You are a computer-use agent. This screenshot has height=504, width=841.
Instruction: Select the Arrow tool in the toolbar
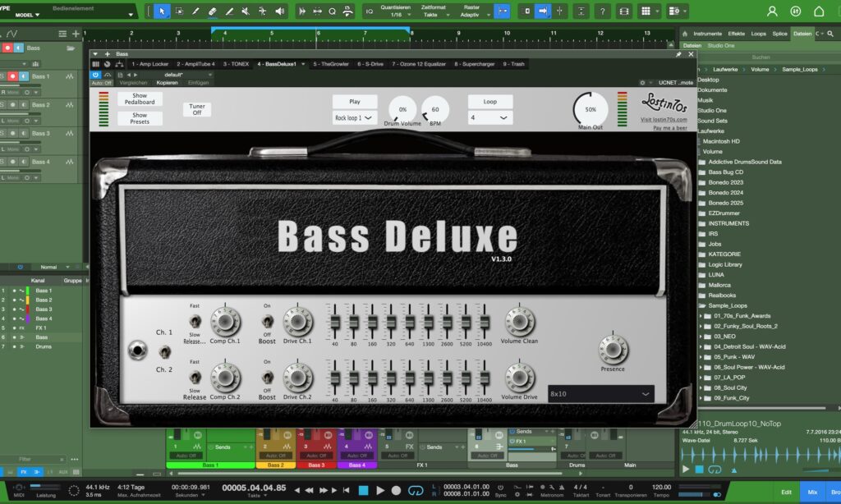tap(163, 10)
